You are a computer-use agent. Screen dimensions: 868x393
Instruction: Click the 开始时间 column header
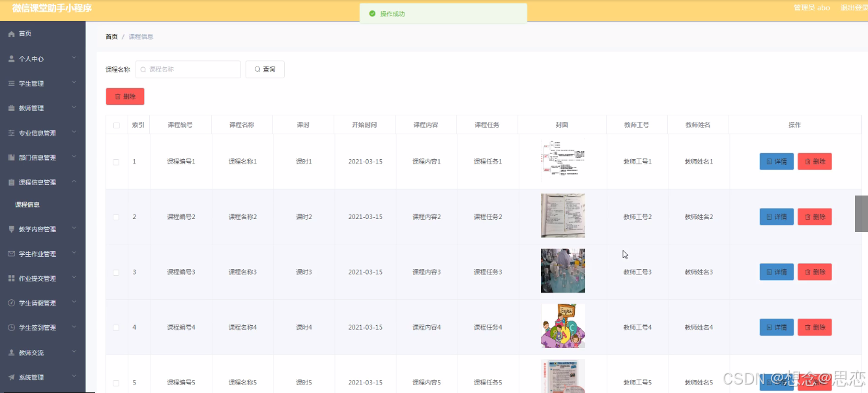click(364, 125)
